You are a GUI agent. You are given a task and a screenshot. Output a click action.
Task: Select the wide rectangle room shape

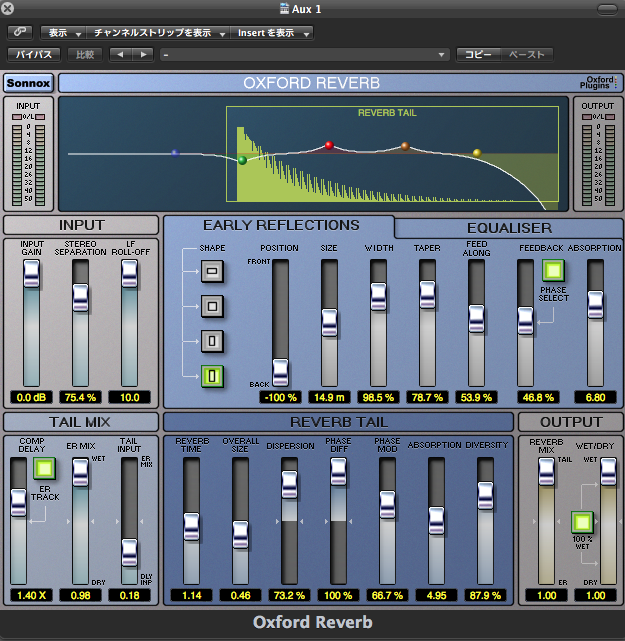tap(212, 271)
